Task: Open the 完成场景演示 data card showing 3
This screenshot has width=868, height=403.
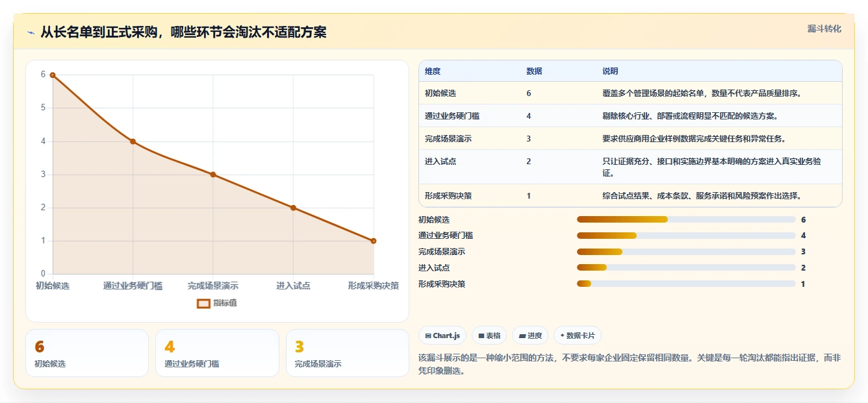Action: point(348,353)
